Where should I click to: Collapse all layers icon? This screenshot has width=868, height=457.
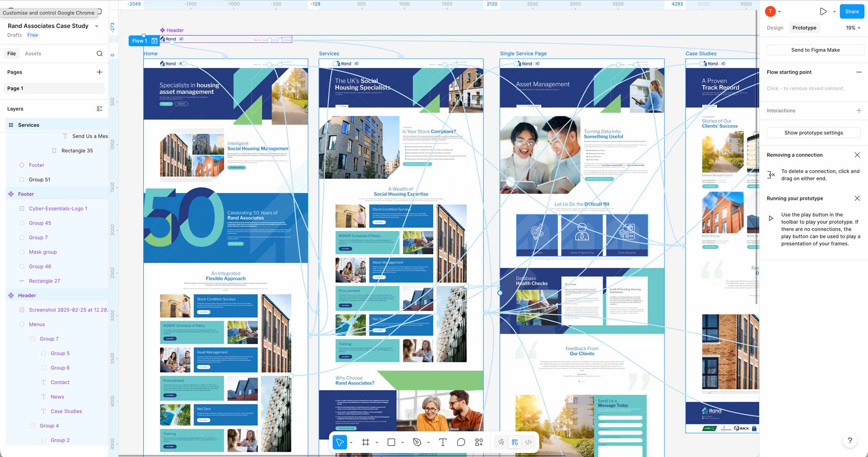tap(99, 109)
